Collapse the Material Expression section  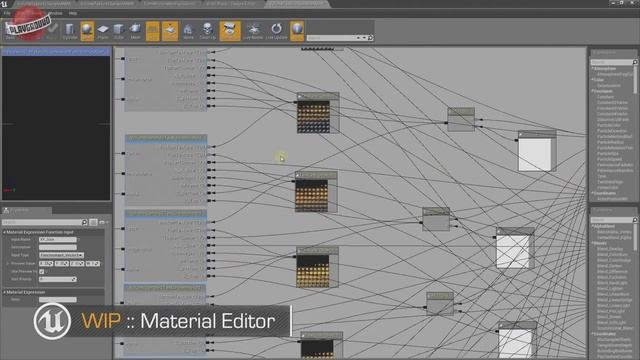[x=5, y=292]
